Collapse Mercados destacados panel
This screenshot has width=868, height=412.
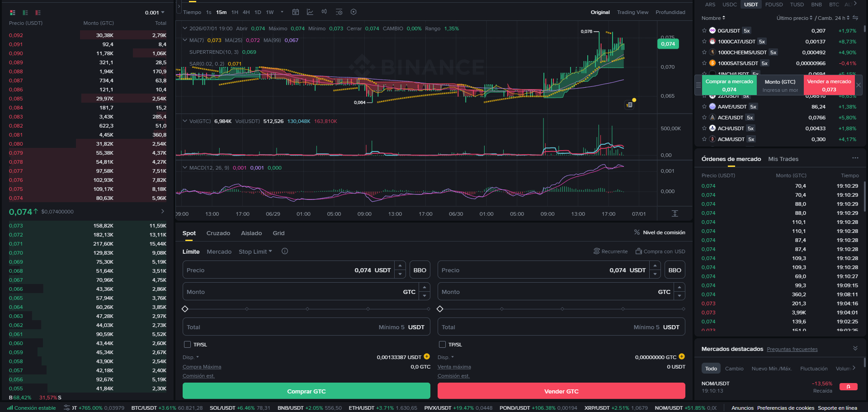855,348
